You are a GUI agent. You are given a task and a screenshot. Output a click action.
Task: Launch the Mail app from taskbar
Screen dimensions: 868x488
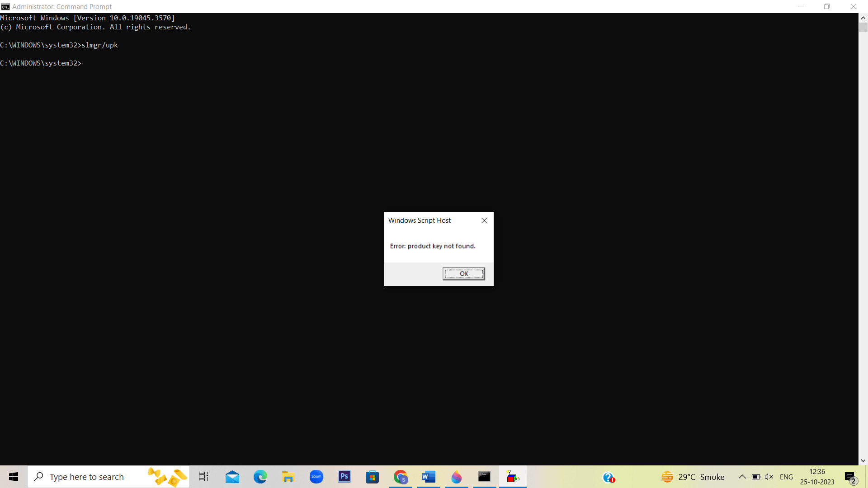[x=232, y=477]
